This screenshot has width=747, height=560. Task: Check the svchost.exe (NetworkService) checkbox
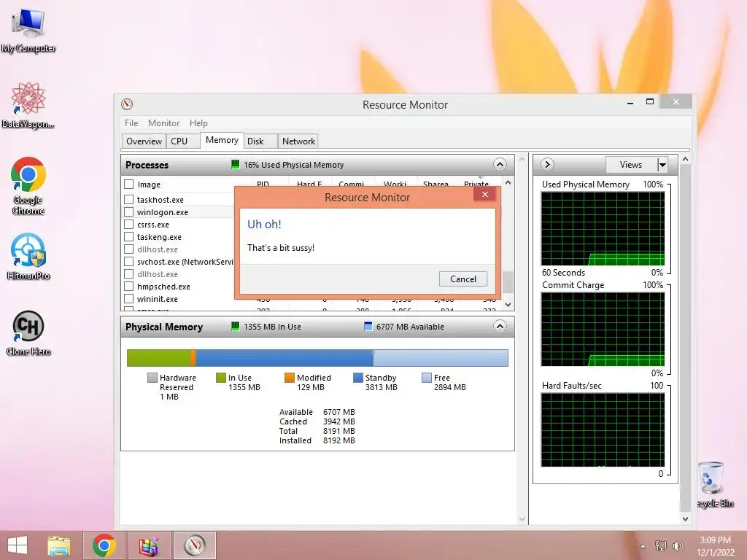[128, 262]
